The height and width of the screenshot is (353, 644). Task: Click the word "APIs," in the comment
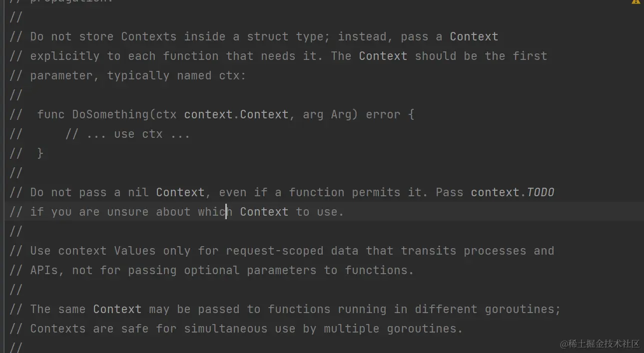[47, 270]
